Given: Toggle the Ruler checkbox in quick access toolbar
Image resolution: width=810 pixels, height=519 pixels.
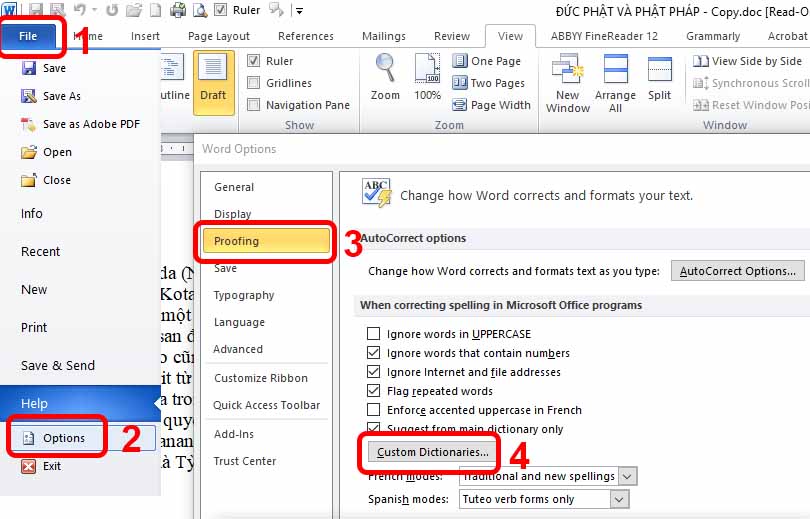Looking at the screenshot, I should (x=221, y=10).
